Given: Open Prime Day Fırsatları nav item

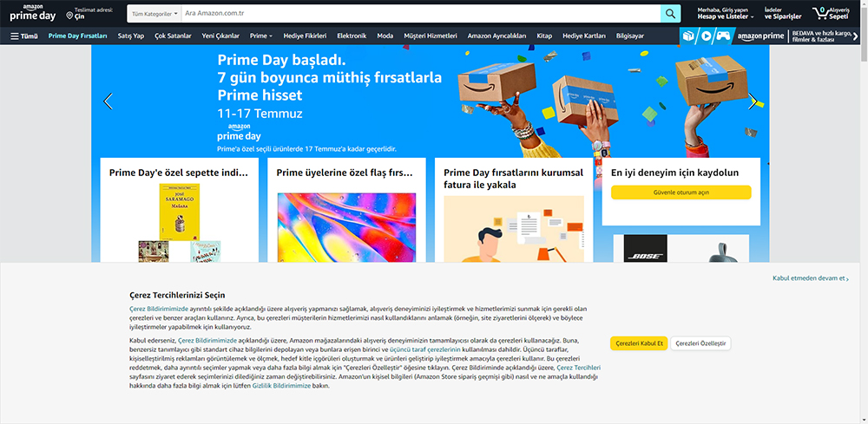Looking at the screenshot, I should click(77, 36).
